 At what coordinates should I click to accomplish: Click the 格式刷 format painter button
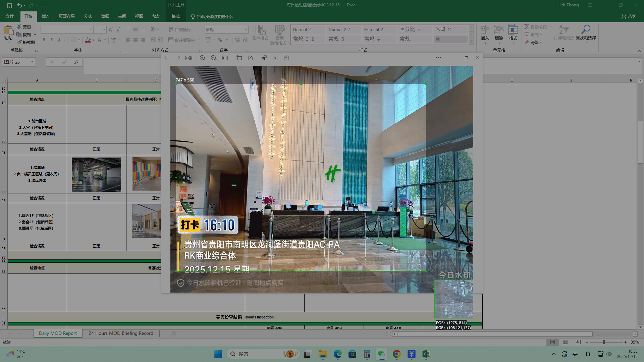[26, 42]
